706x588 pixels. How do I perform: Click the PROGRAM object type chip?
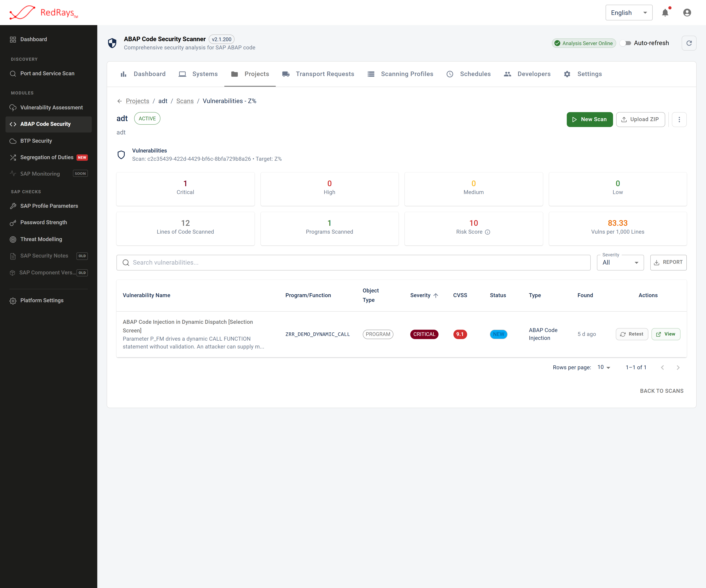378,334
